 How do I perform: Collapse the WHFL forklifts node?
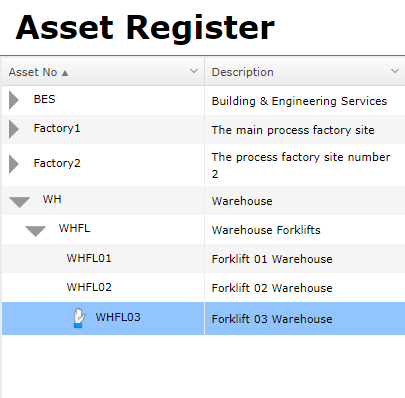coord(35,231)
